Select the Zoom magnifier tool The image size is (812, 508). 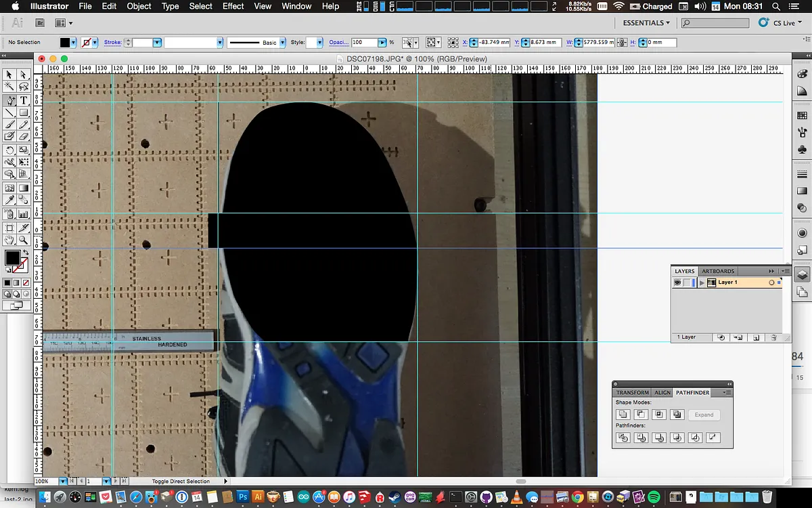(24, 240)
